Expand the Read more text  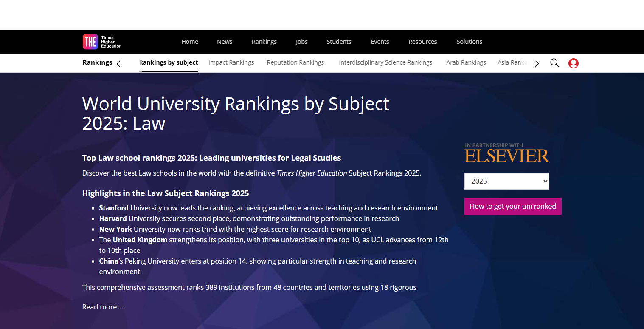pyautogui.click(x=102, y=307)
